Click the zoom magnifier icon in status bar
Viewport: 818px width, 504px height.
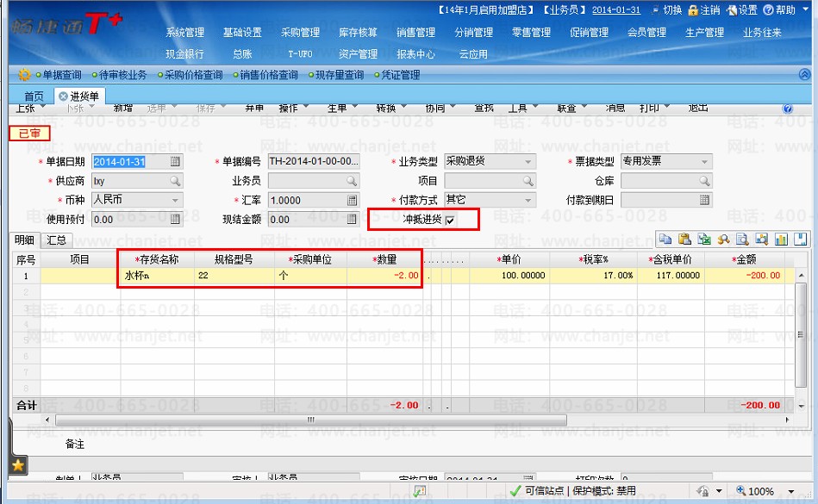tap(740, 490)
